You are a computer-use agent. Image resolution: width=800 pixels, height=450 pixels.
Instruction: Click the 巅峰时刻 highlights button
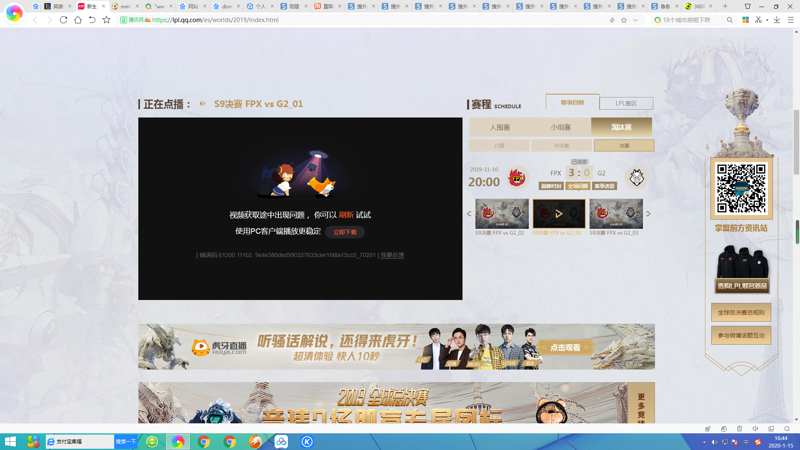551,186
